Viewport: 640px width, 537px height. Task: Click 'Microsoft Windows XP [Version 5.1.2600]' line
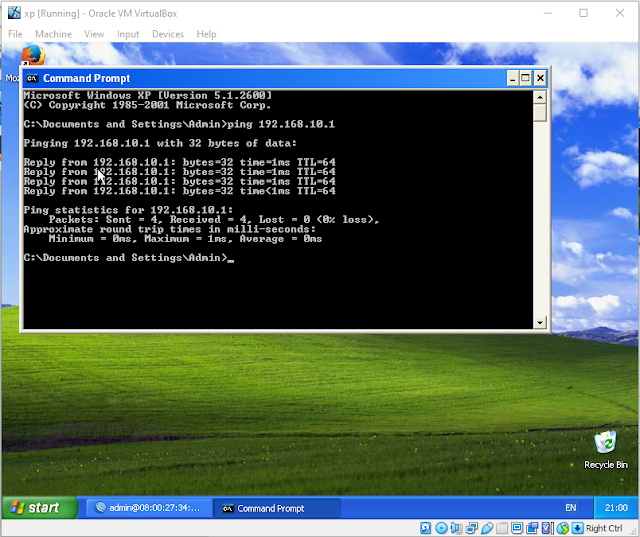[147, 95]
